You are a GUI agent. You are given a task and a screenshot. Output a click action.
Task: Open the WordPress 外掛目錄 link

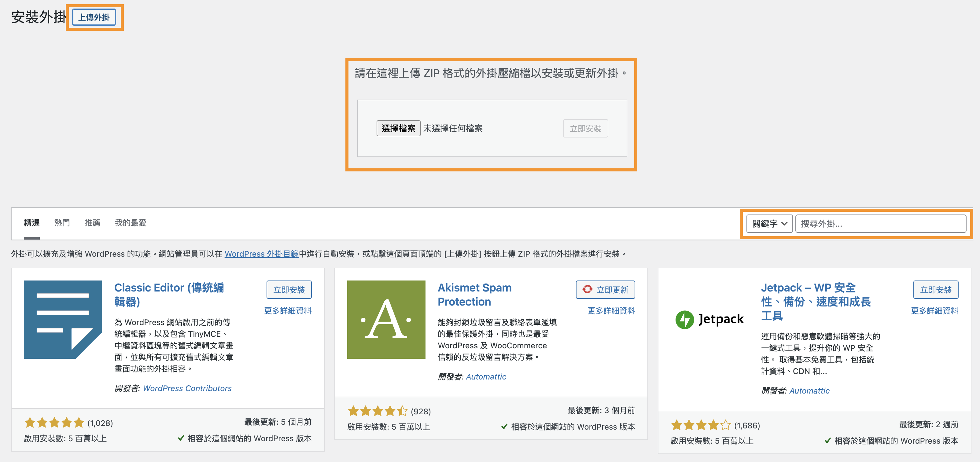click(261, 254)
